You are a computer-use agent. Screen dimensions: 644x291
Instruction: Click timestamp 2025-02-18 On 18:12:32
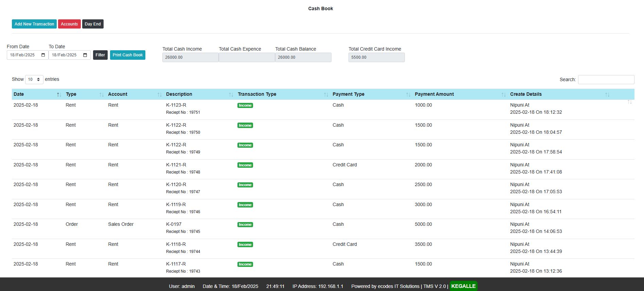click(x=536, y=112)
